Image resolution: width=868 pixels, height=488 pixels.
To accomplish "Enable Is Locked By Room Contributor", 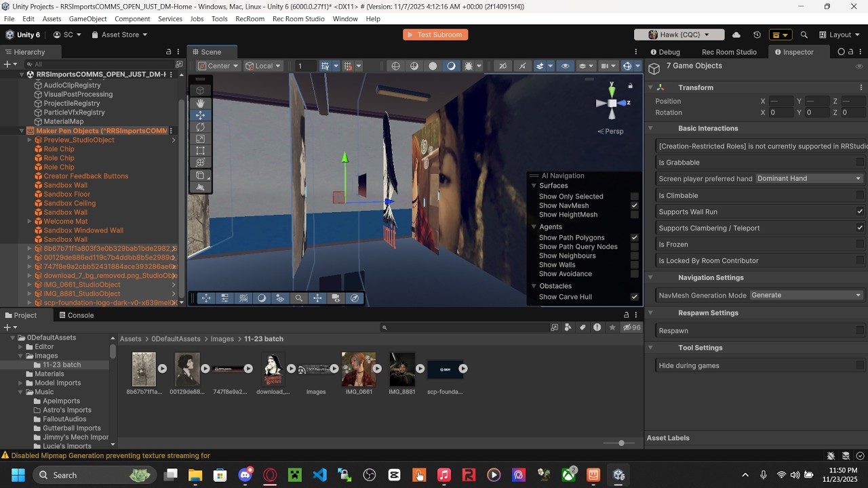I will pos(860,260).
